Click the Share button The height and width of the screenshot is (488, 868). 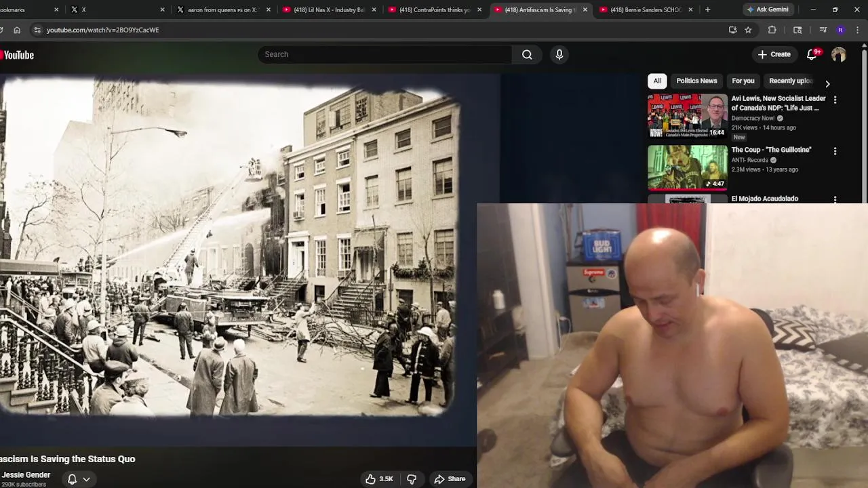(450, 479)
